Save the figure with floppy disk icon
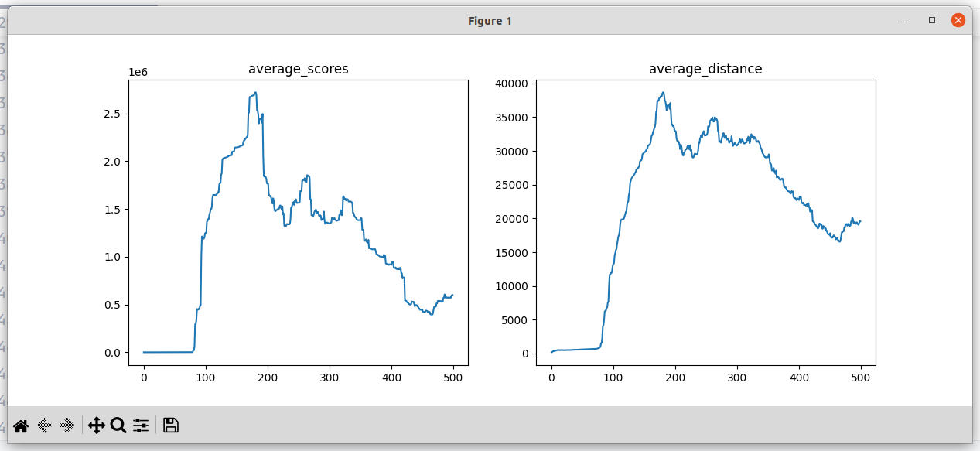 tap(171, 425)
